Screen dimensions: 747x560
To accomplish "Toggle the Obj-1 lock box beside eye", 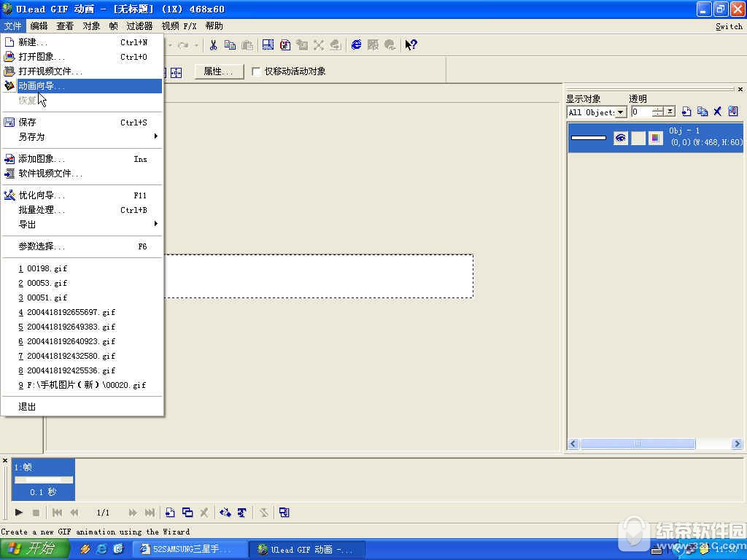I will pos(638,138).
